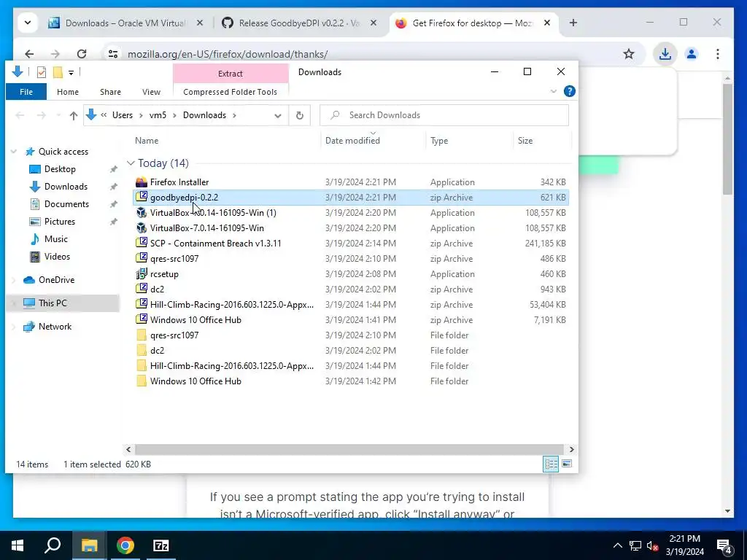Show hidden system tray icons
This screenshot has height=560, width=747.
pyautogui.click(x=617, y=545)
